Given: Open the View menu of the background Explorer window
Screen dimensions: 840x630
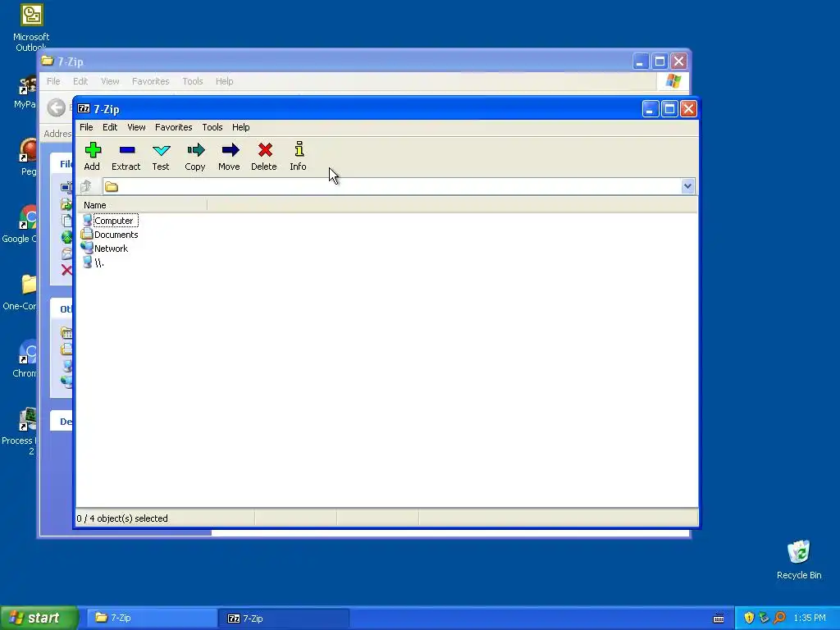Looking at the screenshot, I should [x=110, y=81].
